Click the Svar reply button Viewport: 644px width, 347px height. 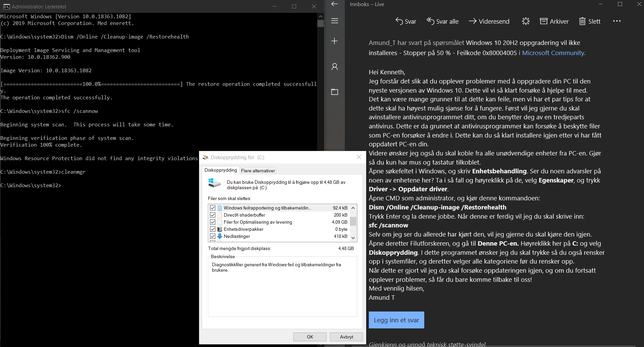[x=406, y=21]
